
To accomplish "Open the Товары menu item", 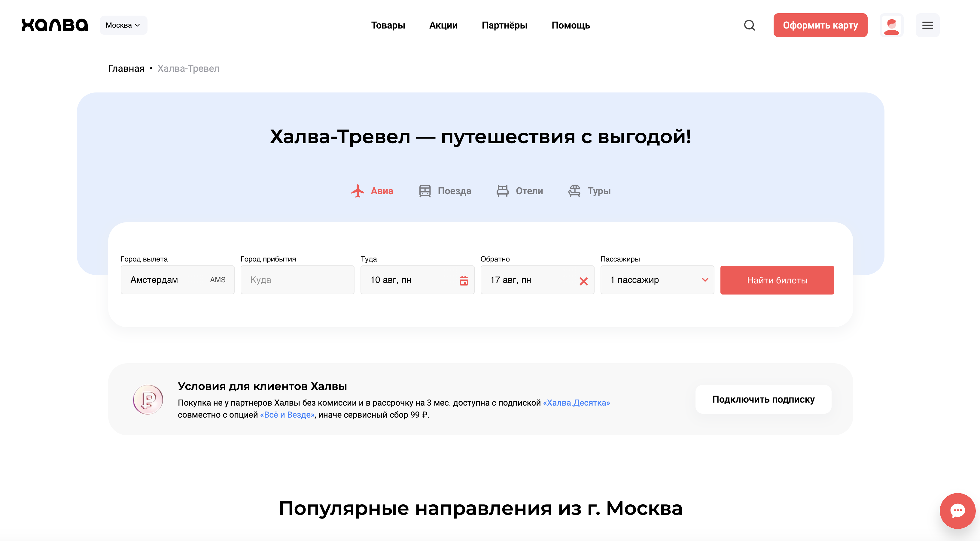I will coord(388,25).
